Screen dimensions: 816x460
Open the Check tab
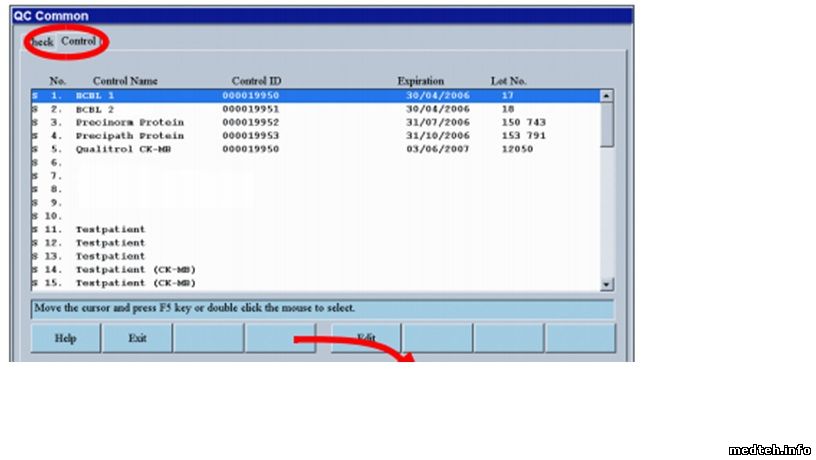coord(40,42)
